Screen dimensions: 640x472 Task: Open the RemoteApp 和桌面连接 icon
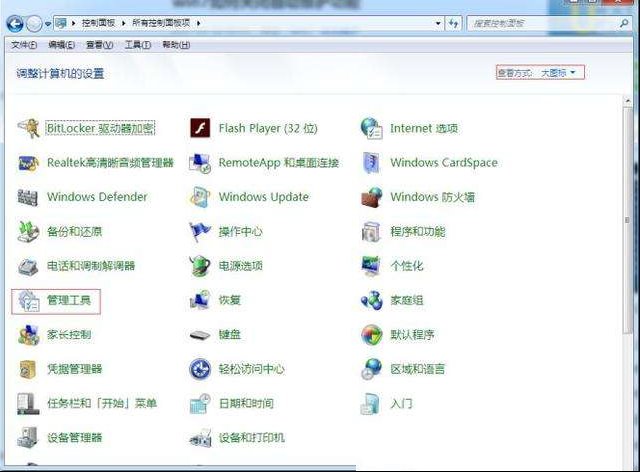[200, 163]
